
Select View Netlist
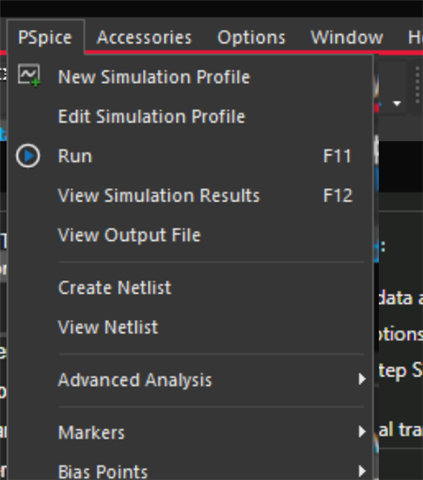pyautogui.click(x=190, y=327)
